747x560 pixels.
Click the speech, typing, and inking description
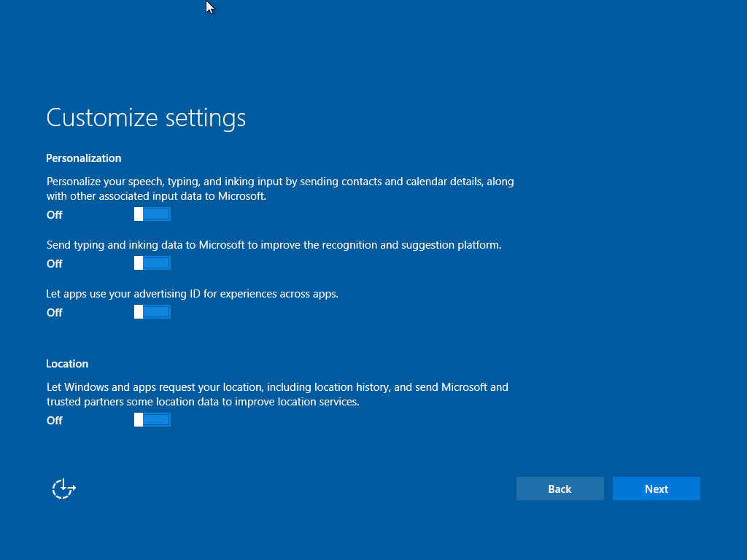click(280, 182)
